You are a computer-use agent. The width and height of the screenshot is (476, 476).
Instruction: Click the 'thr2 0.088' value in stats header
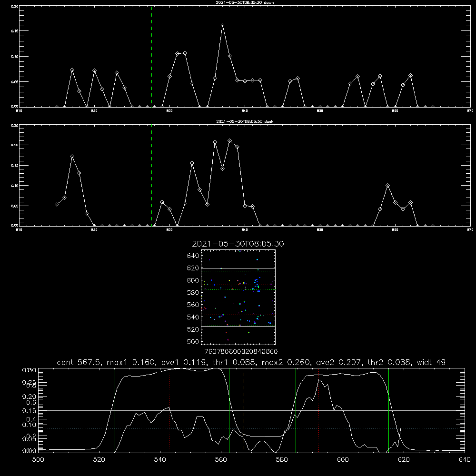click(x=390, y=362)
